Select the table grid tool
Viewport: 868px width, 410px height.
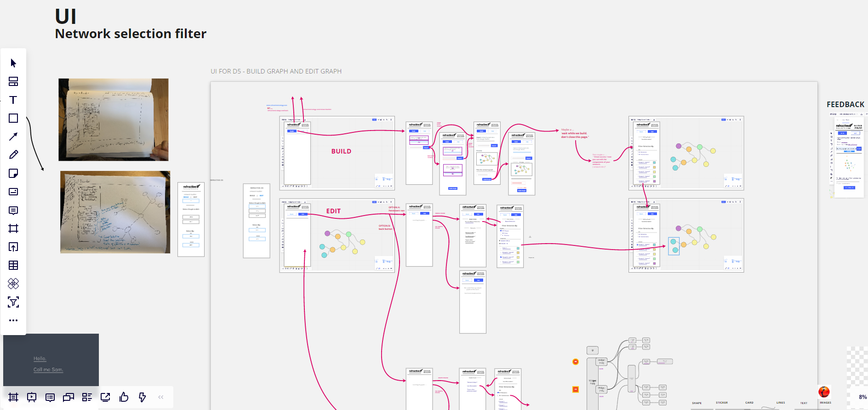point(13,265)
